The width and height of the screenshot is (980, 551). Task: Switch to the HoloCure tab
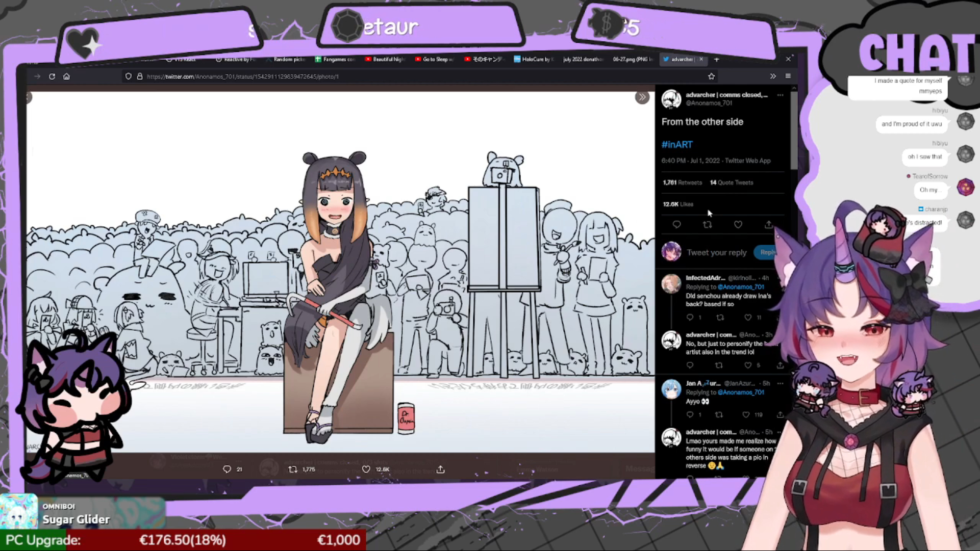coord(534,60)
